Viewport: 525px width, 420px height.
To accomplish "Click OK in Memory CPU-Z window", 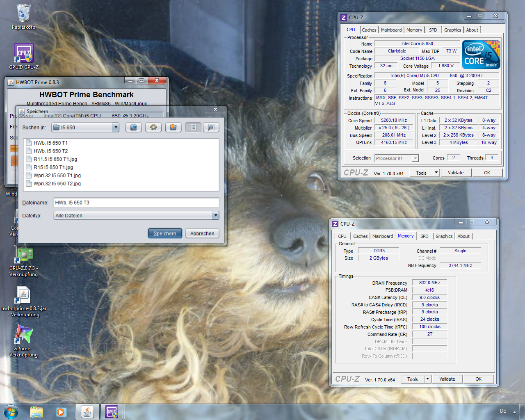I will pos(478,379).
